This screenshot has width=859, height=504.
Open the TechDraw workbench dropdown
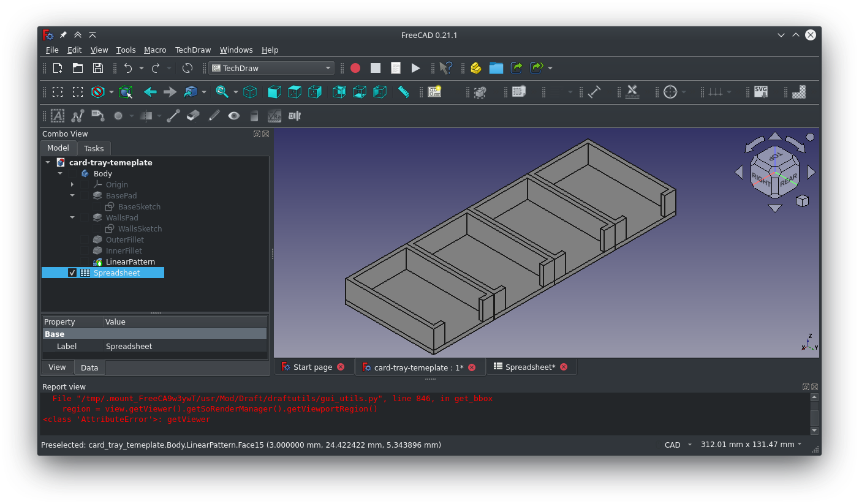click(271, 68)
